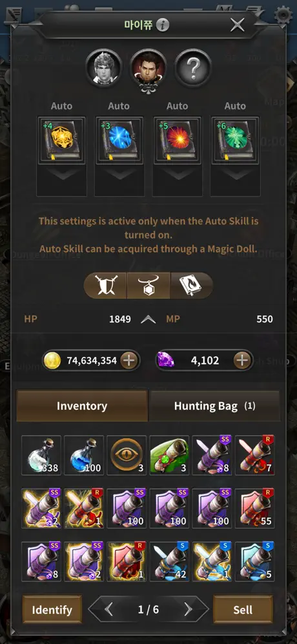Screen dimensions: 297x644
Task: Switch to the Inventory tab
Action: click(x=82, y=406)
